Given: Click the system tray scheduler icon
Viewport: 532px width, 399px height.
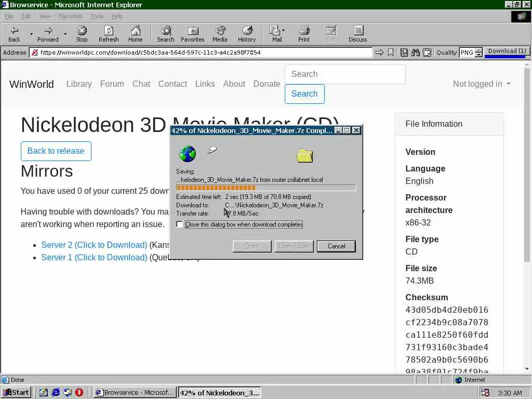Looking at the screenshot, I should click(x=485, y=393).
